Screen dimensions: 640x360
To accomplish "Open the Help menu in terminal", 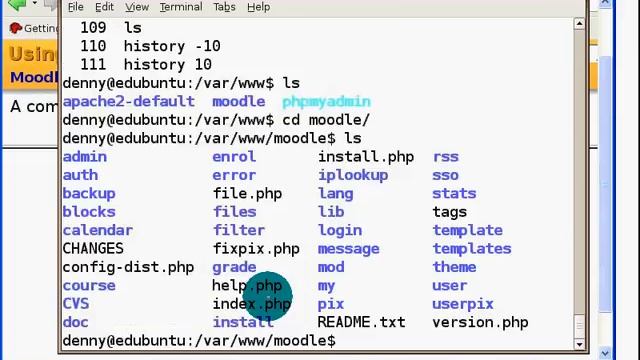I will pyautogui.click(x=258, y=7).
